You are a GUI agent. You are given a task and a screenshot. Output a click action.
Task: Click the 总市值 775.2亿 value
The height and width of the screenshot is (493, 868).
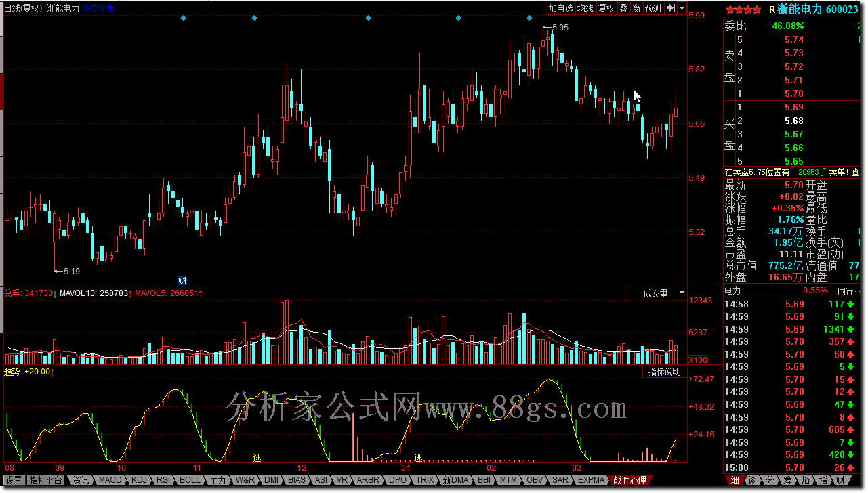click(786, 266)
